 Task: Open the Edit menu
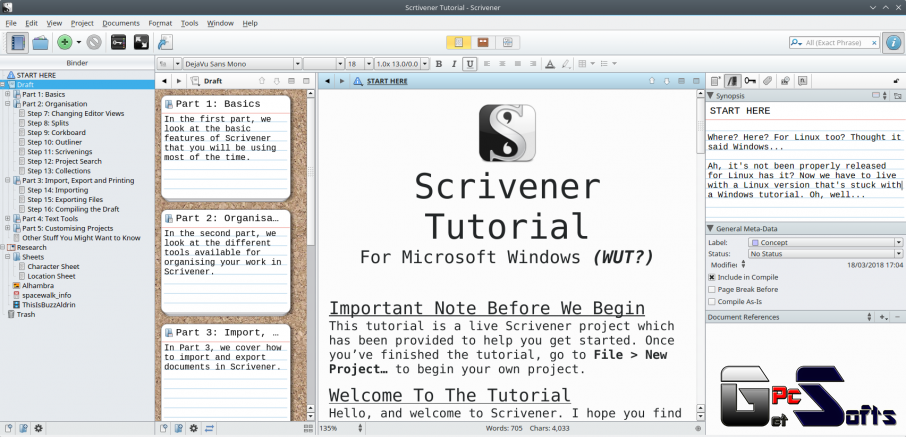31,23
